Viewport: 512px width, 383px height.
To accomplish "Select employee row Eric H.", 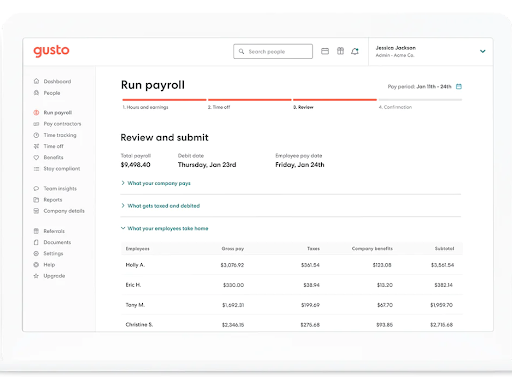I will pyautogui.click(x=292, y=285).
